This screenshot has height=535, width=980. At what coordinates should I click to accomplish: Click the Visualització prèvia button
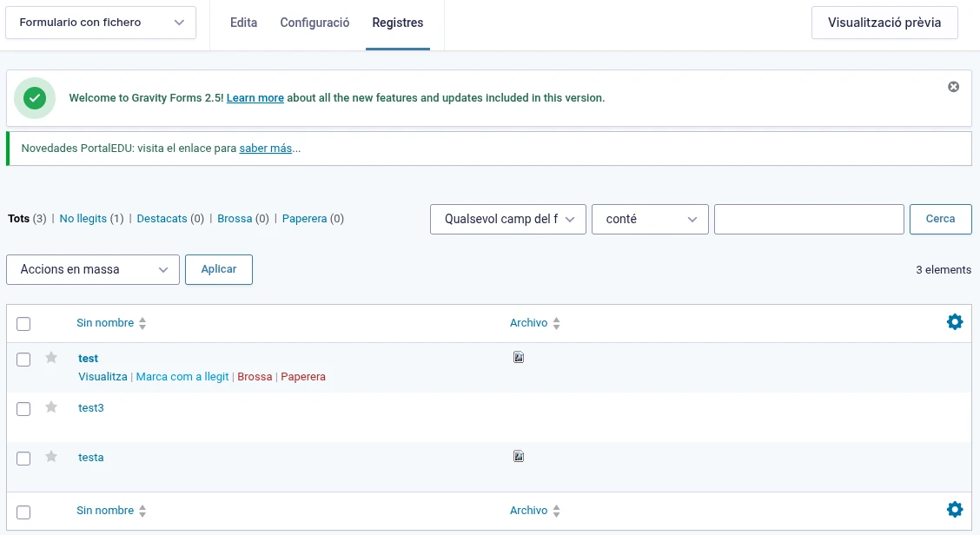pyautogui.click(x=884, y=23)
